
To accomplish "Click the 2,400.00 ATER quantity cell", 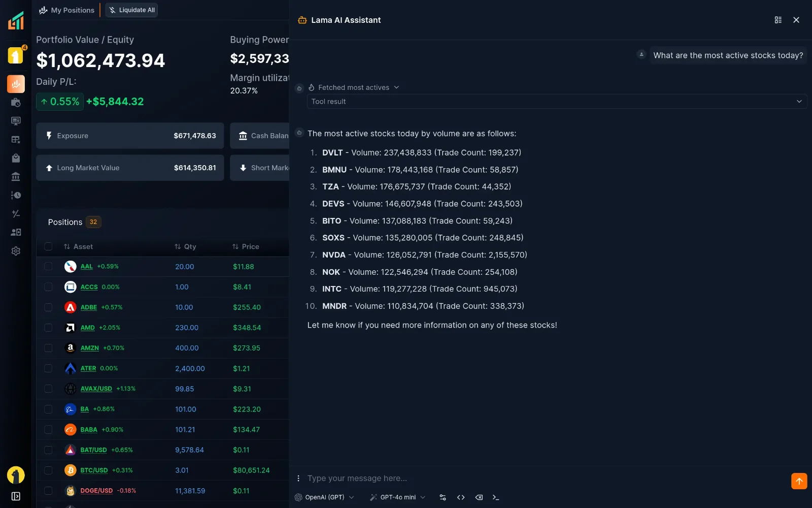I will point(190,368).
